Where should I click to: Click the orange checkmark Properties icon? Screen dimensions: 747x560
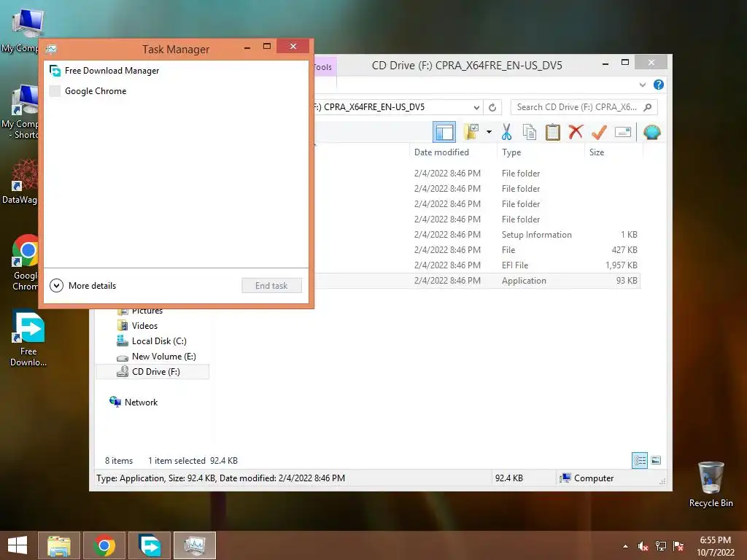point(599,132)
